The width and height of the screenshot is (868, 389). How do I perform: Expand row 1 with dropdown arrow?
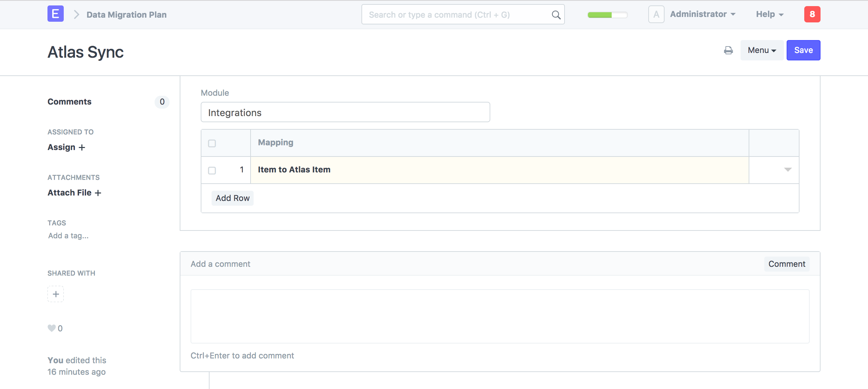click(x=788, y=170)
